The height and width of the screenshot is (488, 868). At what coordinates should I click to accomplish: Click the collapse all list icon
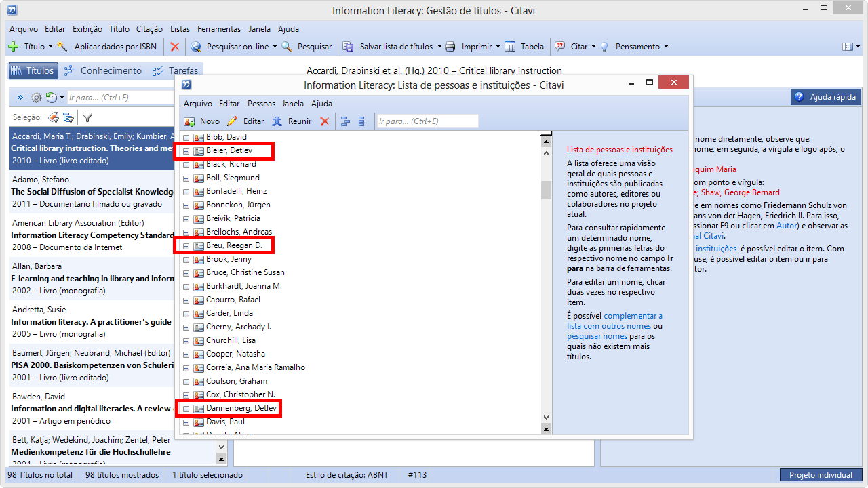click(x=361, y=121)
